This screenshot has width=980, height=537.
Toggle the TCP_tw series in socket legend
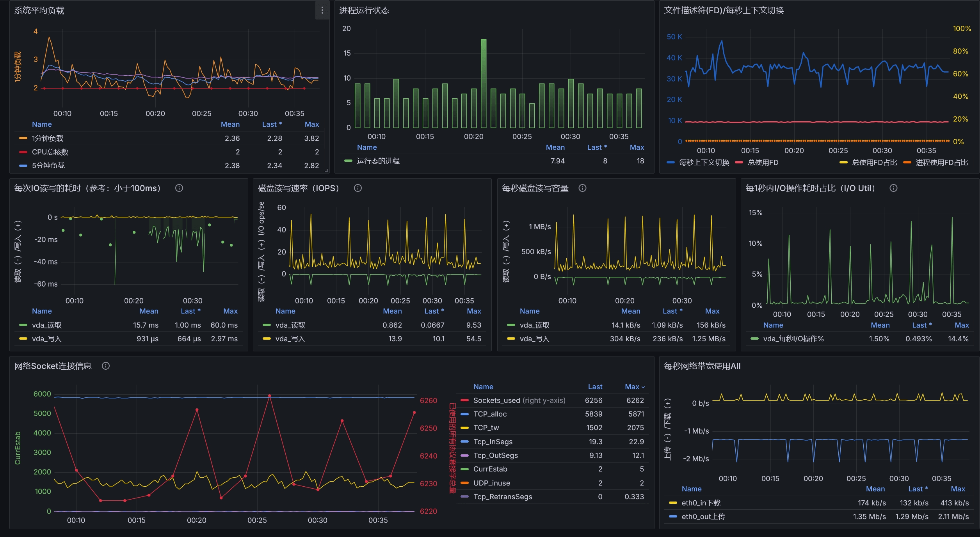[x=486, y=428]
